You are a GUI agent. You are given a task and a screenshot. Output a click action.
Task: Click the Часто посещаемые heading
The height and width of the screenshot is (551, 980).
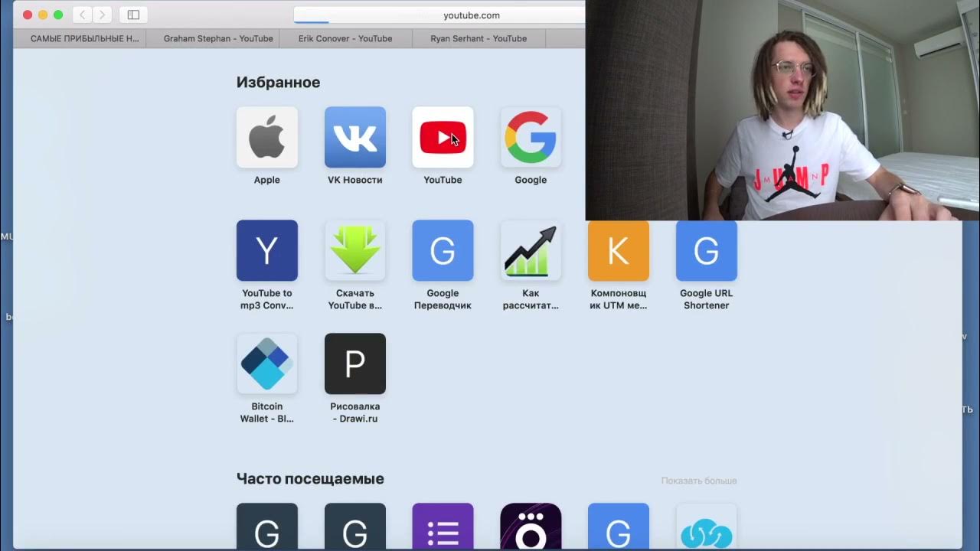pyautogui.click(x=310, y=478)
